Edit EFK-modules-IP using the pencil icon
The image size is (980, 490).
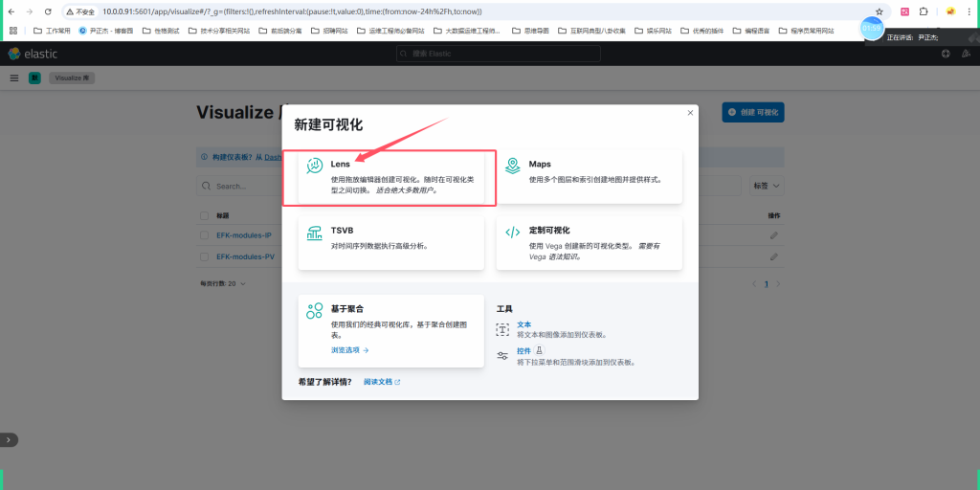point(773,235)
